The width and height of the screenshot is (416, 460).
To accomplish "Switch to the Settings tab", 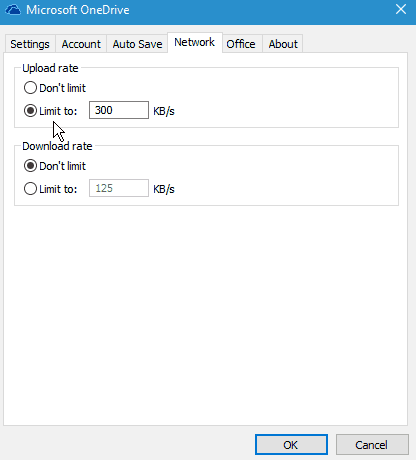I will (x=30, y=44).
